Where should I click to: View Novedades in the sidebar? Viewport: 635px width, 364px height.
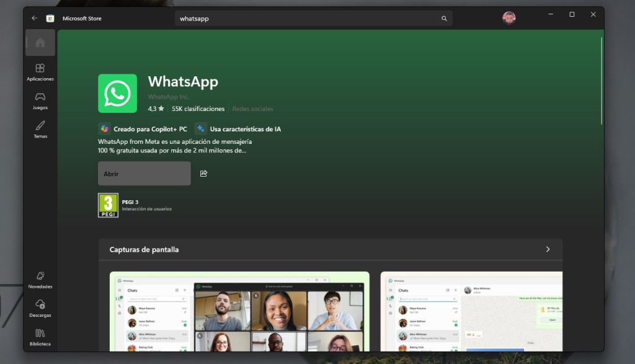40,278
